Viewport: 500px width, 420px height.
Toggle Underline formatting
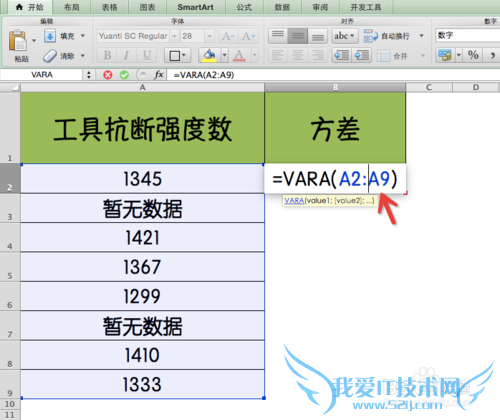(x=147, y=55)
